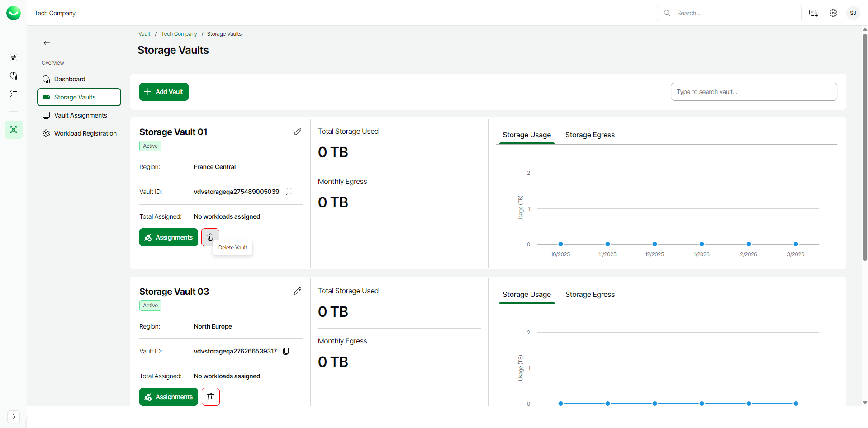Image resolution: width=868 pixels, height=428 pixels.
Task: Edit Storage Vault 01 name pencil icon
Action: pos(297,132)
